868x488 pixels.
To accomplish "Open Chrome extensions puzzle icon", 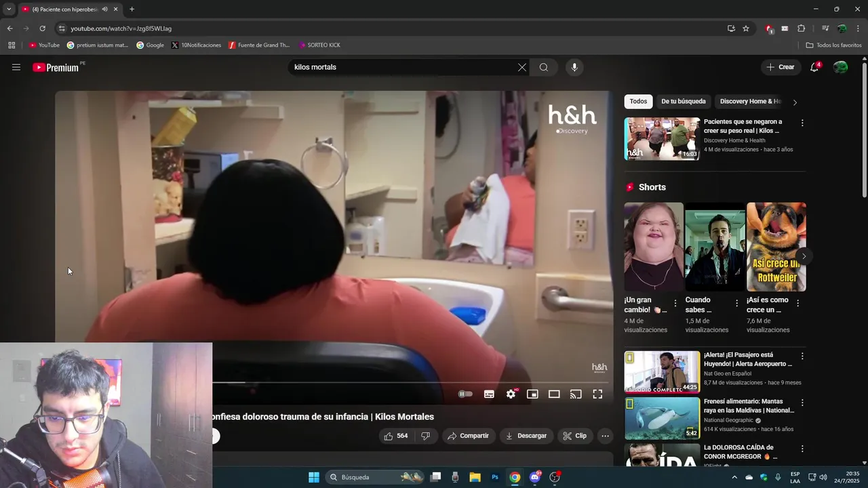I will click(x=801, y=28).
